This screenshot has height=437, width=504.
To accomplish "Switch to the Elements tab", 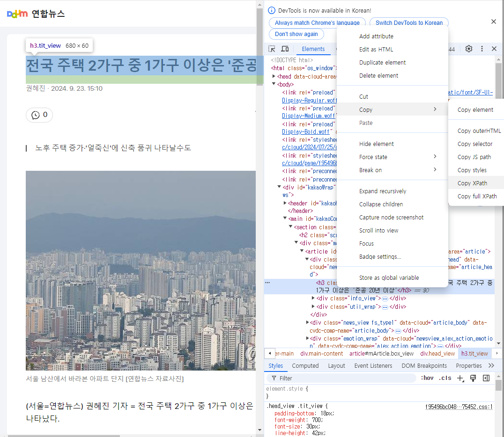I will point(313,49).
